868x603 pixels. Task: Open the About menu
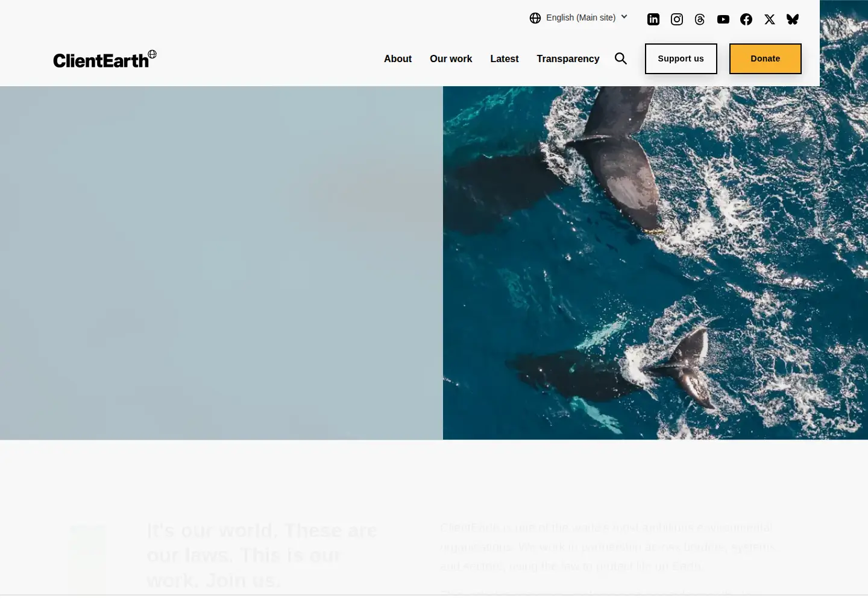coord(398,58)
